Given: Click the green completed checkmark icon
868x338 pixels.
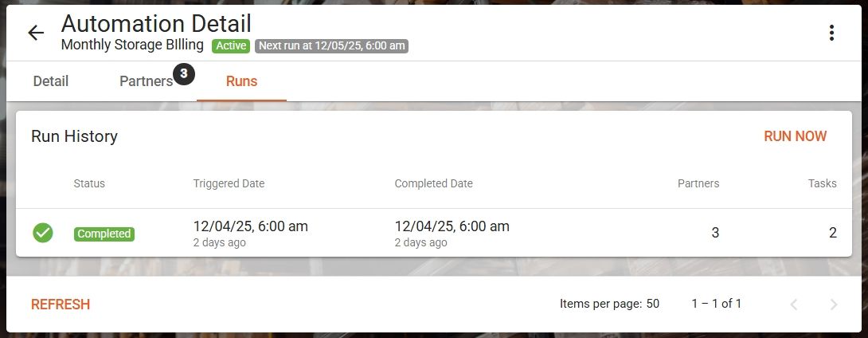Looking at the screenshot, I should pos(43,233).
